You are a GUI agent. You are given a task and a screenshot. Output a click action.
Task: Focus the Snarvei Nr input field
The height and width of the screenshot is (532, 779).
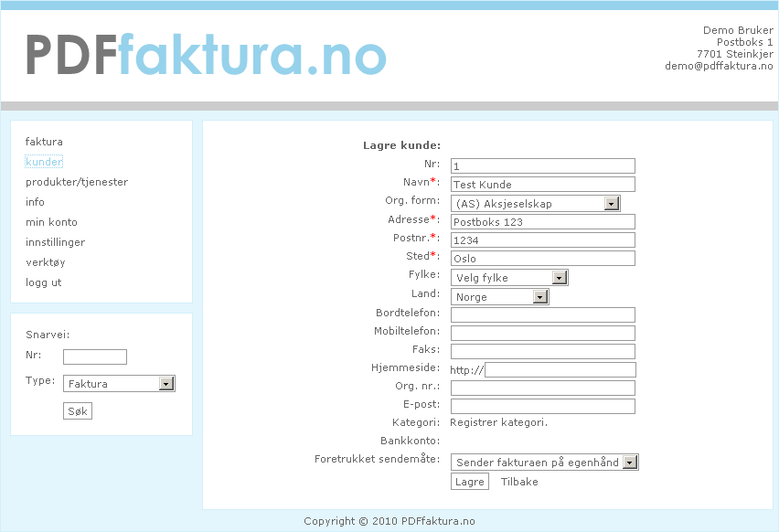pos(95,356)
